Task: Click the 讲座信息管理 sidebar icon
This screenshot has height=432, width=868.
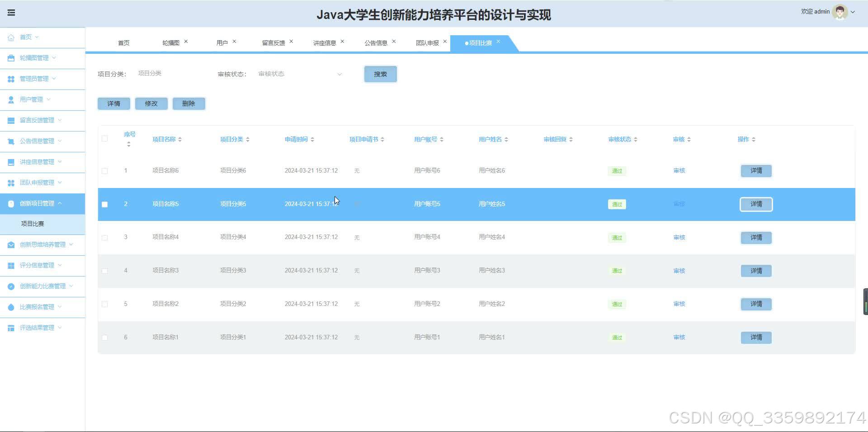Action: click(x=11, y=162)
